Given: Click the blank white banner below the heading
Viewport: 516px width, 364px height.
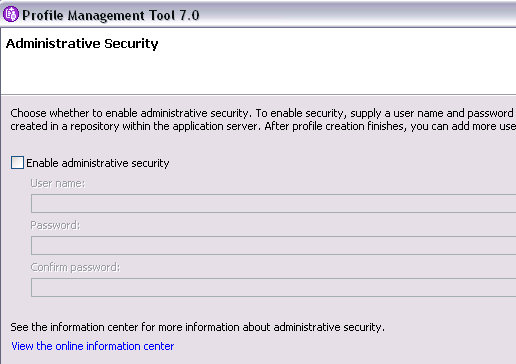Looking at the screenshot, I should (x=258, y=73).
